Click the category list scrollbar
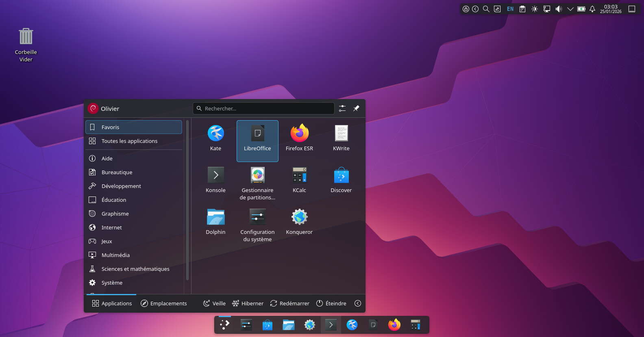This screenshot has height=337, width=644. 187,200
